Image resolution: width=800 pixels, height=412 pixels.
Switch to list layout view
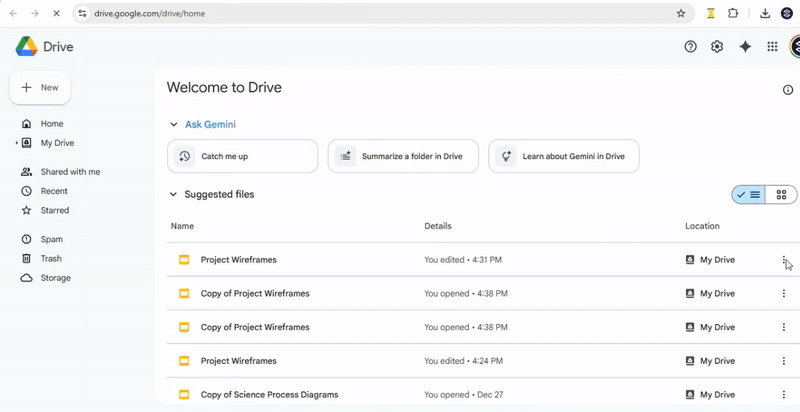[749, 195]
